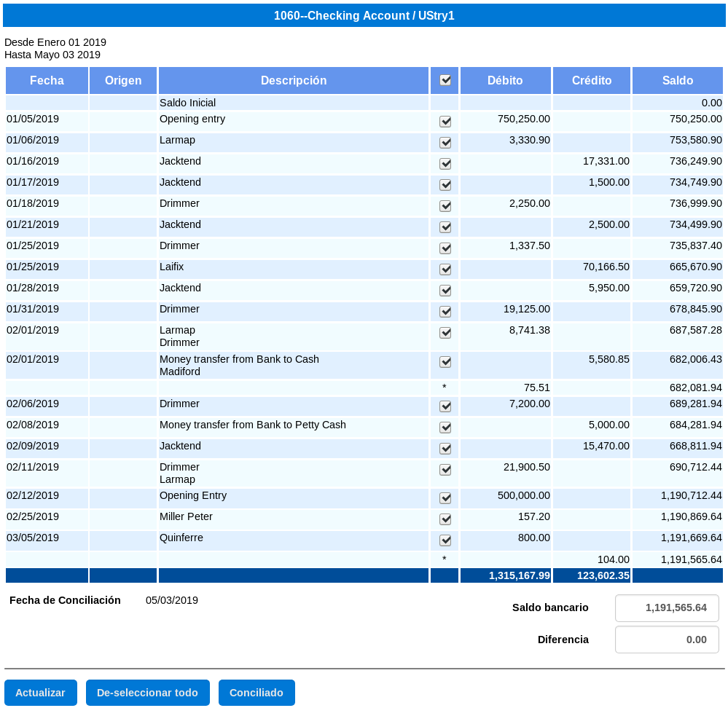728x708 pixels.
Task: Toggle checkbox for Larmap 01/06/2019 row
Action: click(x=445, y=143)
